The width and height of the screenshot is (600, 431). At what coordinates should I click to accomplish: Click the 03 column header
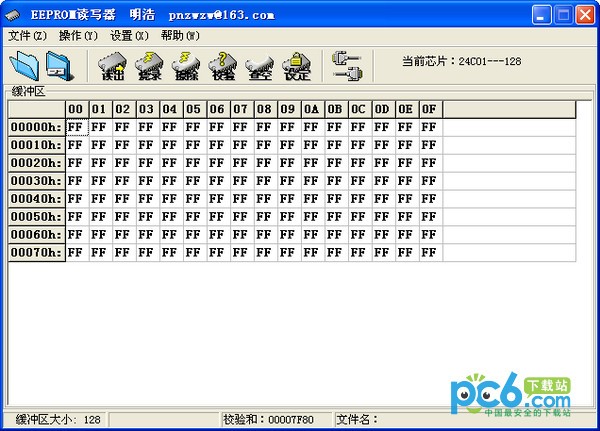148,109
